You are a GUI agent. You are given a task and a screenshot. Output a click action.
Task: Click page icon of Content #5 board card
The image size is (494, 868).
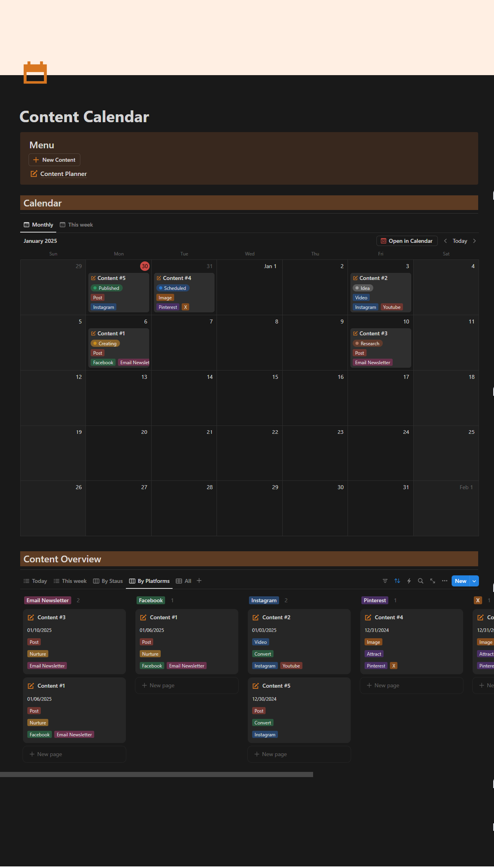click(256, 686)
